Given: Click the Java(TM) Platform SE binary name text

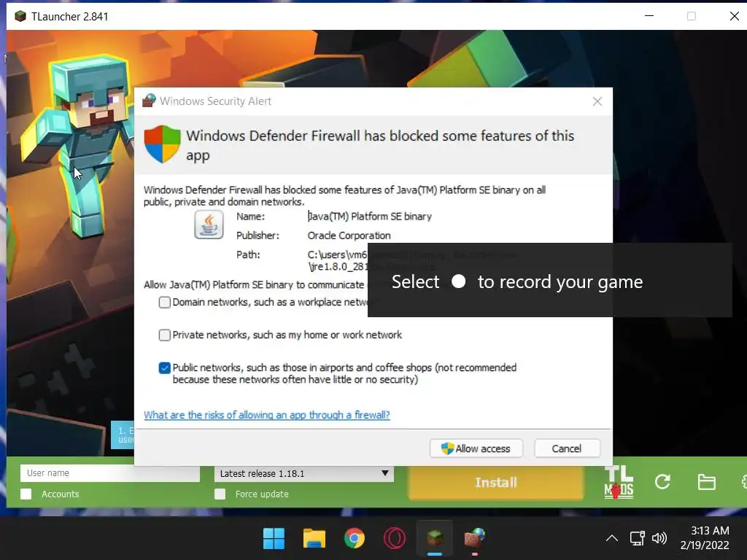Looking at the screenshot, I should tap(370, 216).
